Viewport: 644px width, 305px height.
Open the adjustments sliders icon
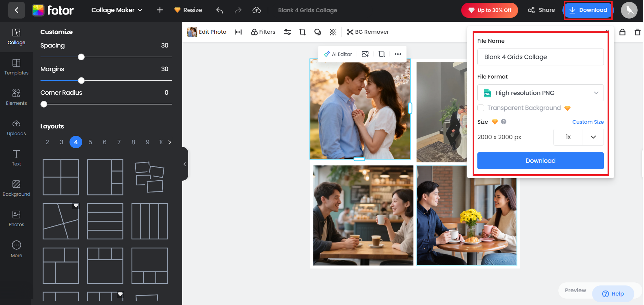[287, 32]
